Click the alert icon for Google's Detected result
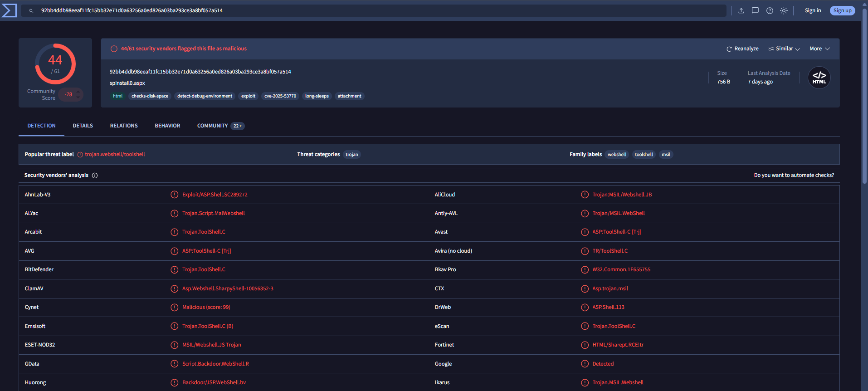Screen dimensions: 868x391 click(585, 364)
